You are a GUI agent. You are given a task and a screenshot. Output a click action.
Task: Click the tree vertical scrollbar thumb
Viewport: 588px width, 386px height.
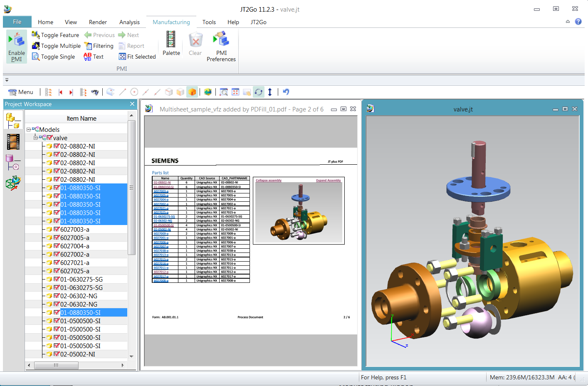click(131, 188)
